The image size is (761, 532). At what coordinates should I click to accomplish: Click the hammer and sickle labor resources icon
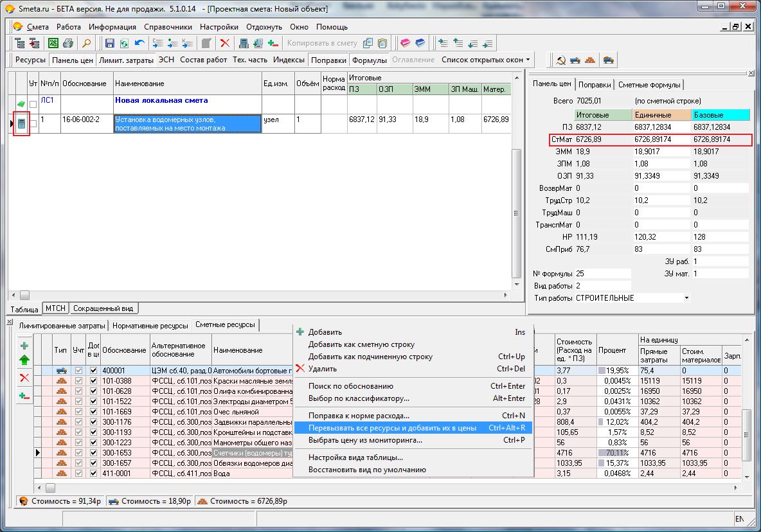[560, 60]
